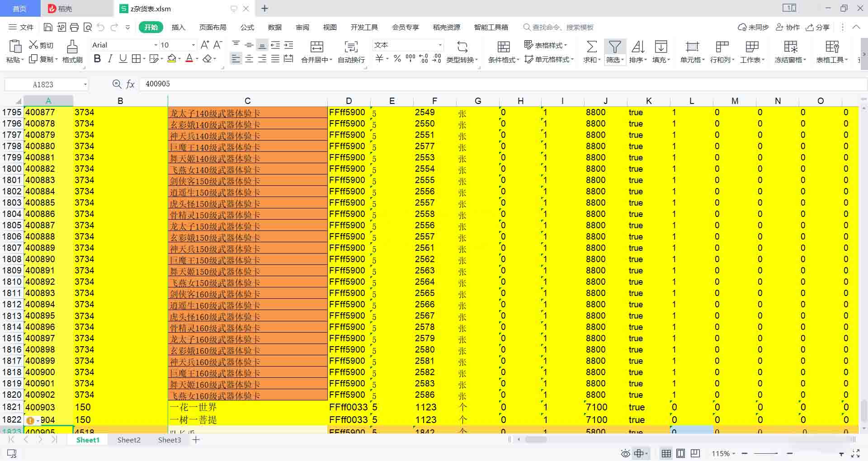Decrease font size with A- icon
This screenshot has width=868, height=461.
(x=217, y=45)
